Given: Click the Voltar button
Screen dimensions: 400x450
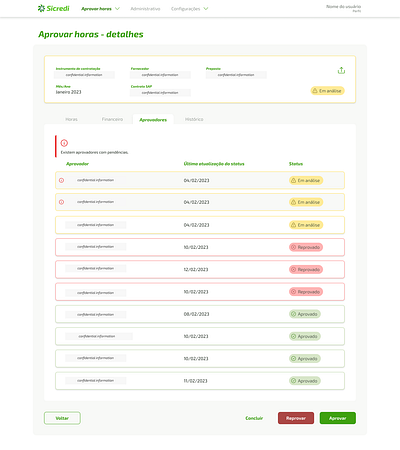Looking at the screenshot, I should click(x=62, y=418).
